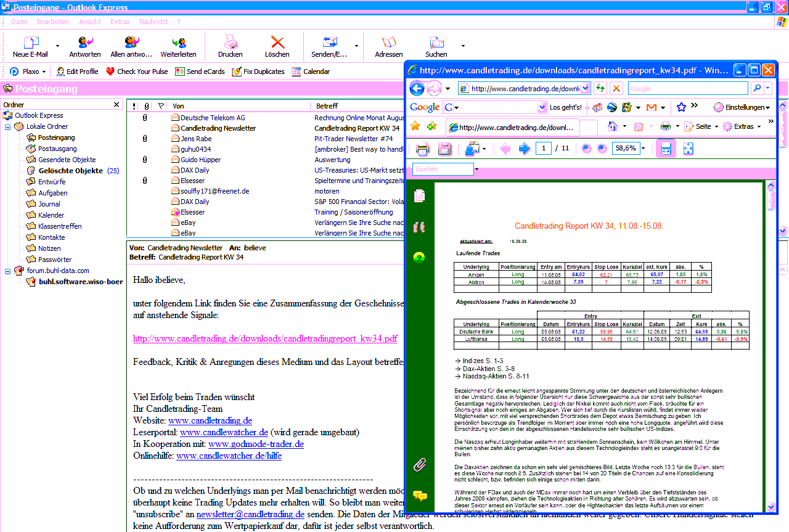Reply using the Antworten button
Image resolution: width=789 pixels, height=532 pixels.
pyautogui.click(x=85, y=47)
